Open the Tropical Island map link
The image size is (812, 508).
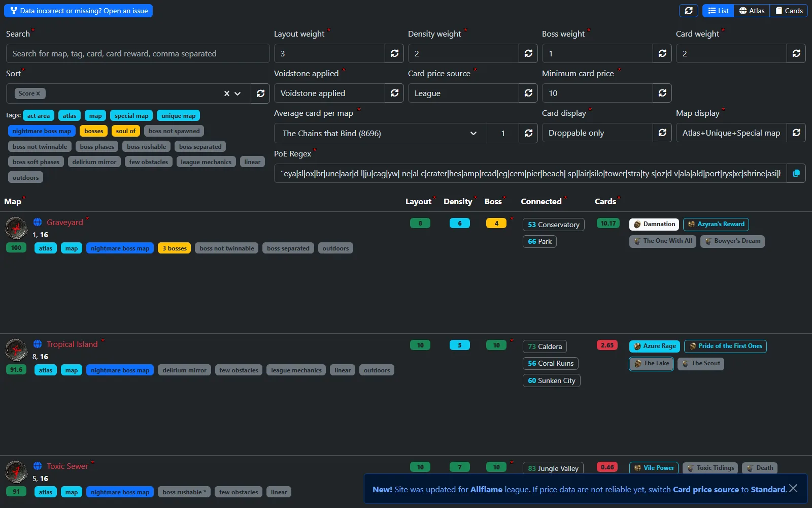(72, 344)
